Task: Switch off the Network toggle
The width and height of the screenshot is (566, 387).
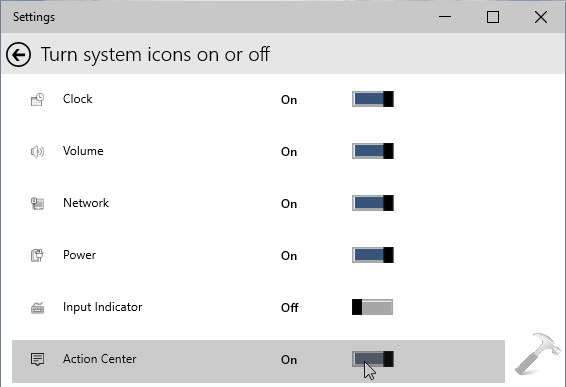Action: click(x=373, y=203)
